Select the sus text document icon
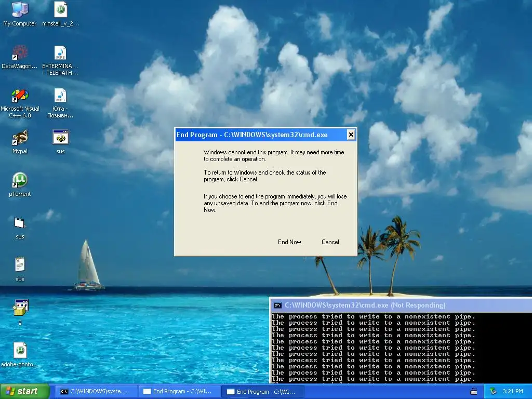Viewport: 532px width, 399px height. pyautogui.click(x=20, y=270)
